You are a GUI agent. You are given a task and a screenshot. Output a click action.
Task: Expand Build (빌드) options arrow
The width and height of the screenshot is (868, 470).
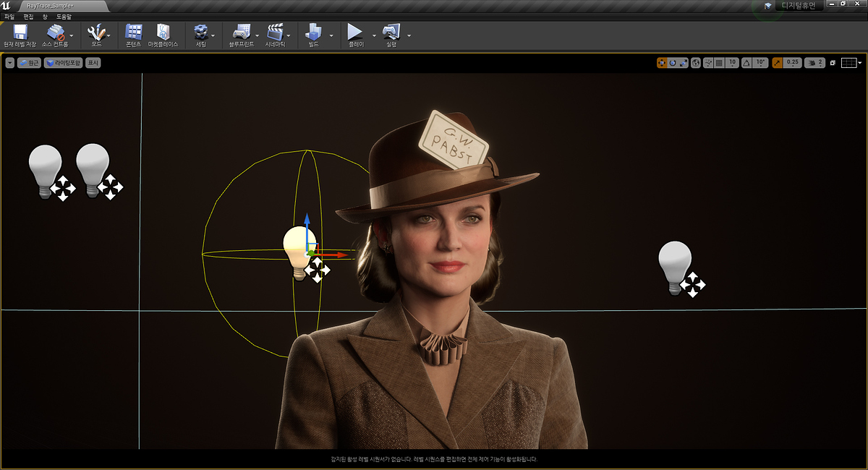click(x=331, y=34)
